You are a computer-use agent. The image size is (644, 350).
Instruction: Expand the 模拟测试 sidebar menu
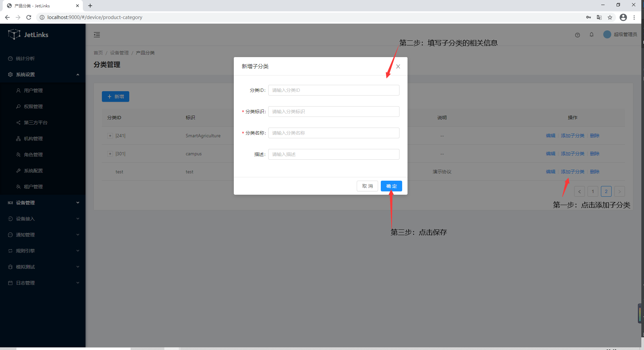pos(43,267)
